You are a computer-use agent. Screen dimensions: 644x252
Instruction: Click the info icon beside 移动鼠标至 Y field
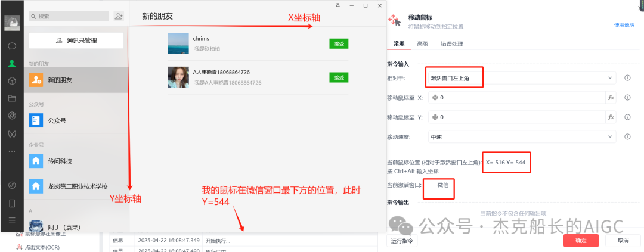627,117
